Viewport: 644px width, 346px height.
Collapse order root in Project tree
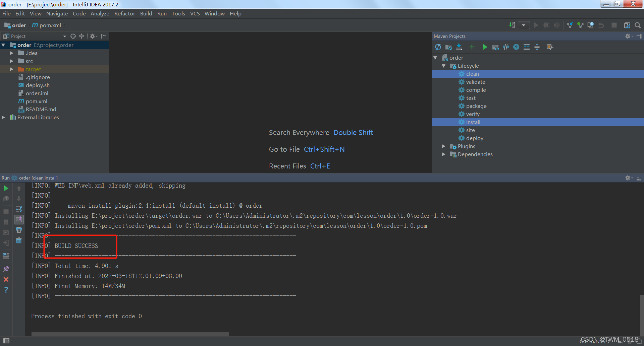point(3,45)
